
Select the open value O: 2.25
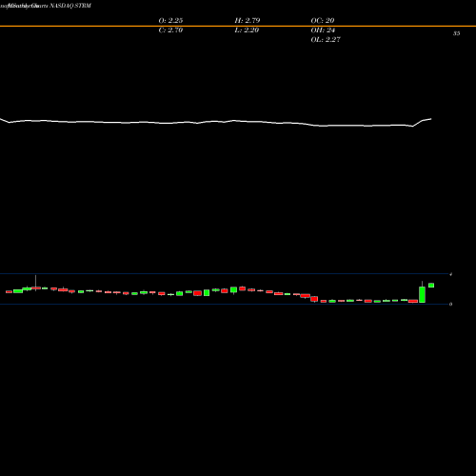tap(170, 21)
